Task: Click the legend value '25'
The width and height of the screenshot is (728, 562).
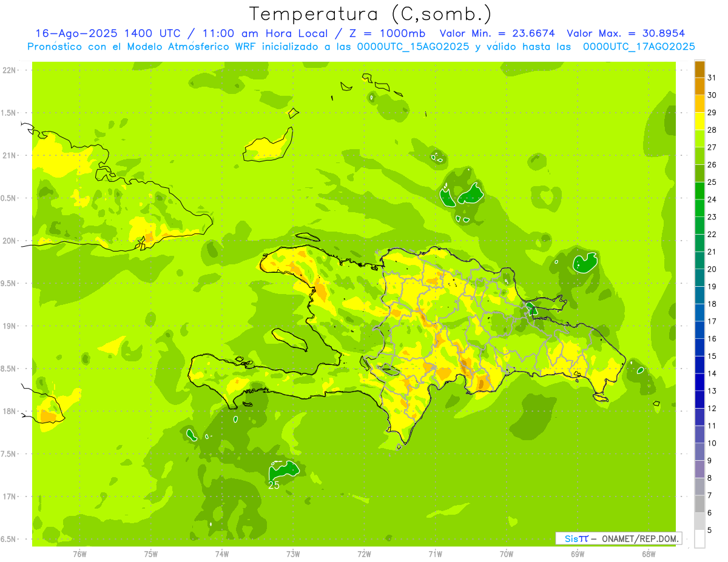Action: click(x=712, y=182)
